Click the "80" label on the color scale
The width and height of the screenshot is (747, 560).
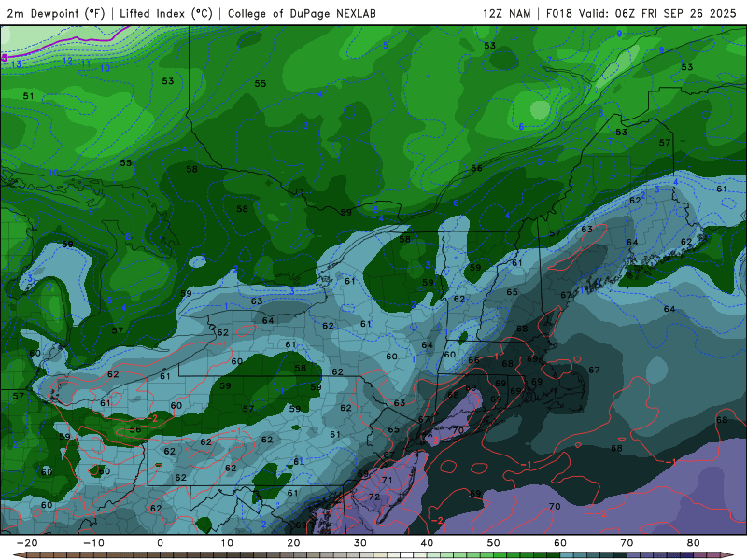click(694, 543)
